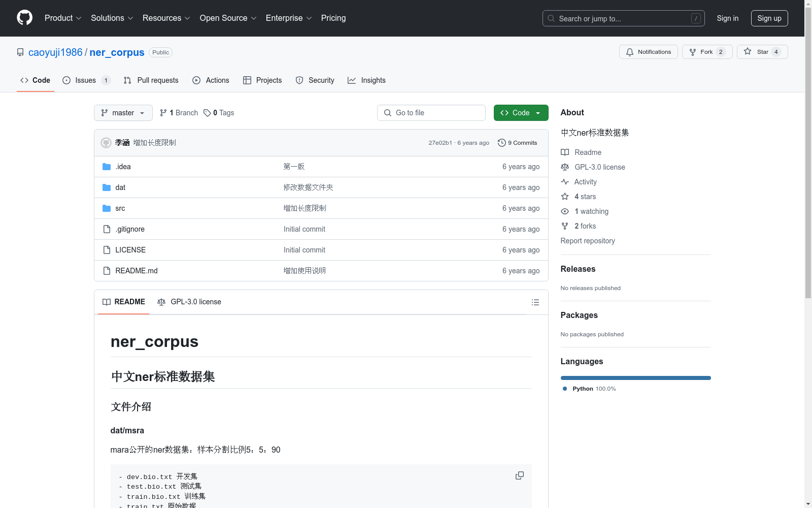Expand the Enterprise menu
Screen dimensions: 812x508
point(288,18)
